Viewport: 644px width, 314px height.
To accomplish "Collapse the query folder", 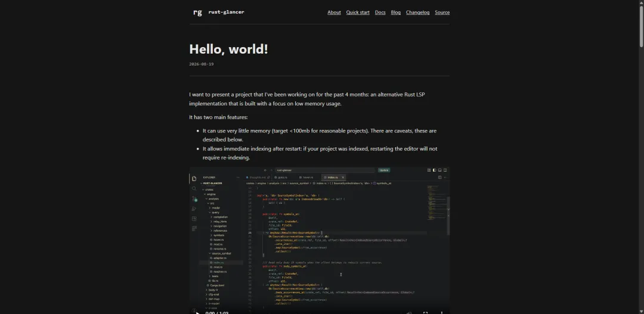I will point(215,213).
